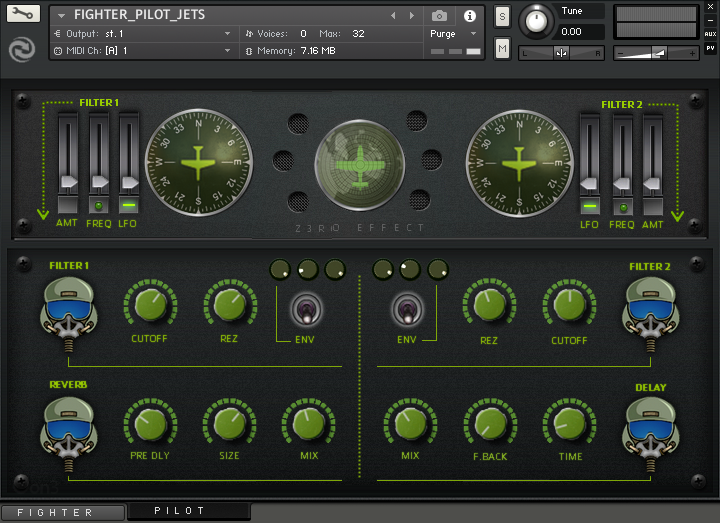Click the Max voices value 32

coord(358,34)
